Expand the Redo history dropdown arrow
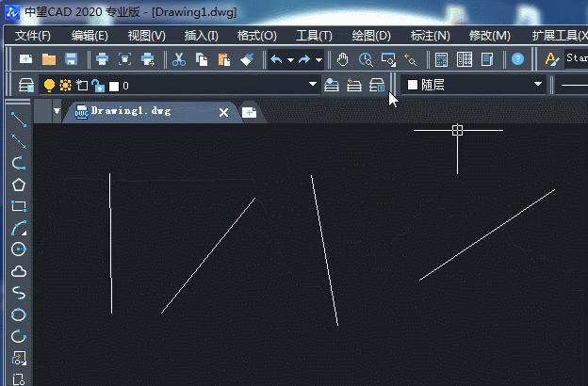Image resolution: width=588 pixels, height=386 pixels. (318, 59)
